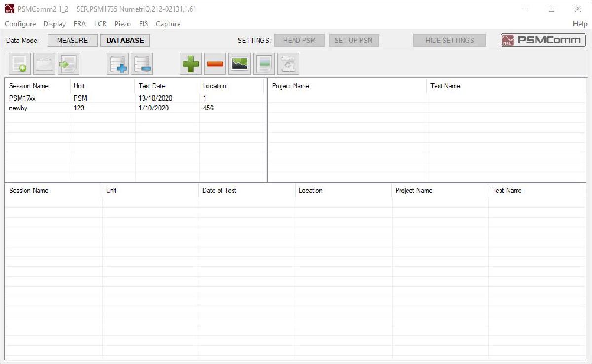
Task: Enable DATABASE data mode
Action: (x=124, y=40)
